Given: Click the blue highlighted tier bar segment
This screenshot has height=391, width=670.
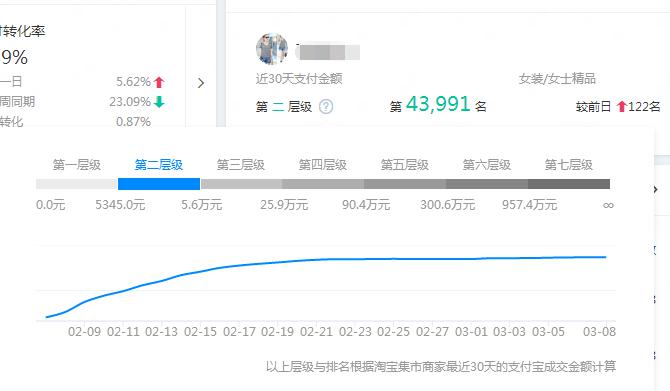Looking at the screenshot, I should 159,184.
